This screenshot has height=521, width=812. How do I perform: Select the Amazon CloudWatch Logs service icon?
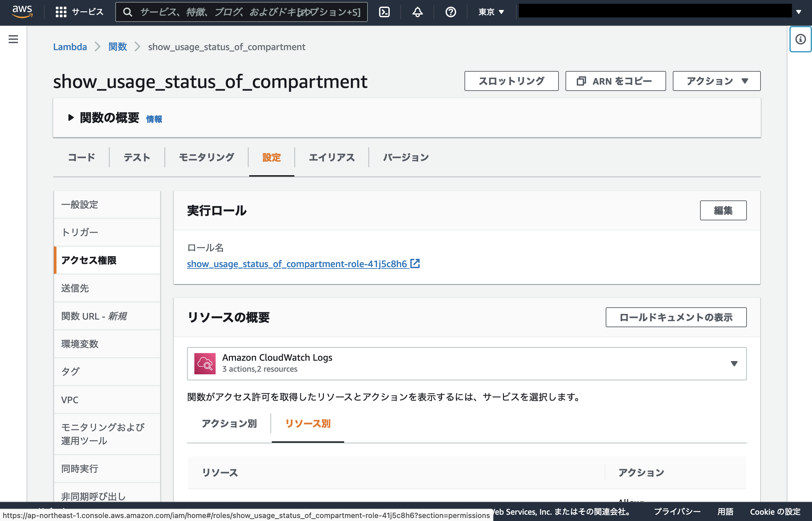click(x=205, y=363)
